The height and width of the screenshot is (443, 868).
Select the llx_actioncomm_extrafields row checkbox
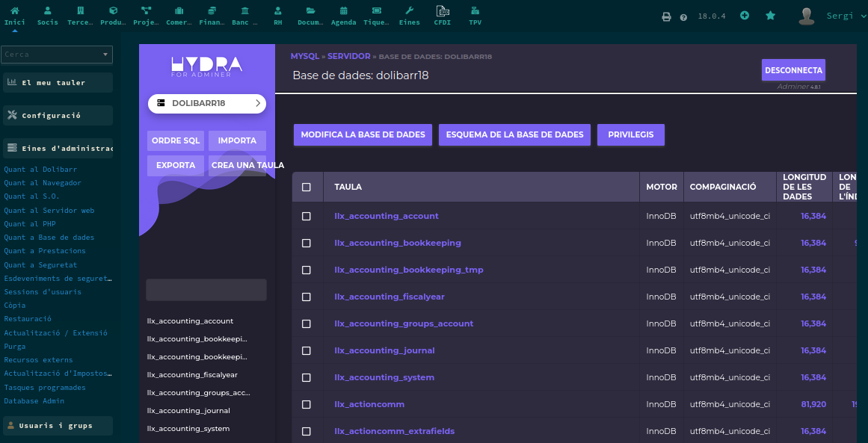[x=306, y=431]
